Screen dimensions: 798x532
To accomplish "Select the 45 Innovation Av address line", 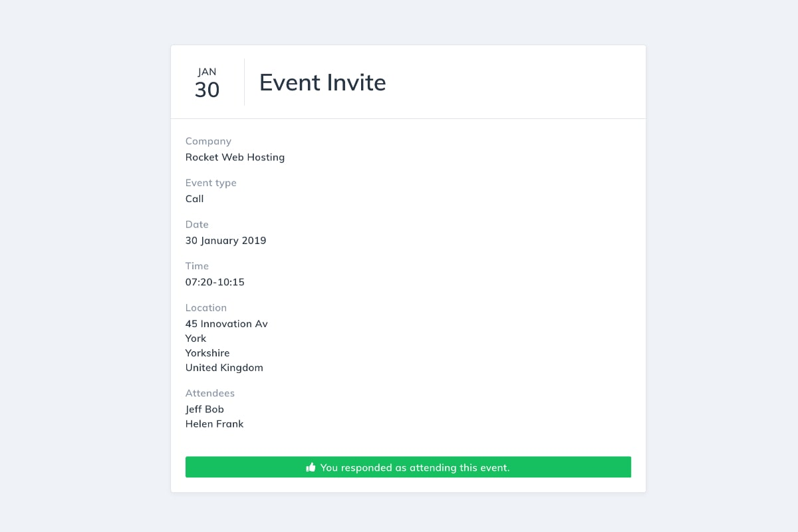I will [x=227, y=324].
